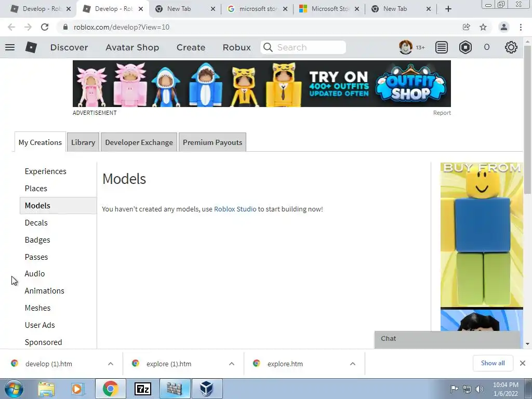The width and height of the screenshot is (532, 399).
Task: Click the Robux hexagon icon
Action: click(465, 47)
